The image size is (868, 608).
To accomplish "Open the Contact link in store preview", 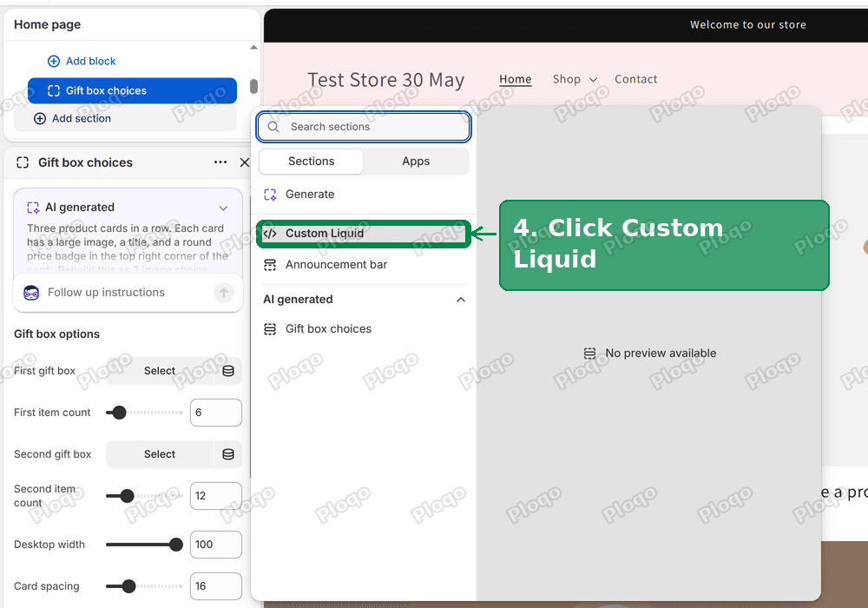I will coord(636,79).
